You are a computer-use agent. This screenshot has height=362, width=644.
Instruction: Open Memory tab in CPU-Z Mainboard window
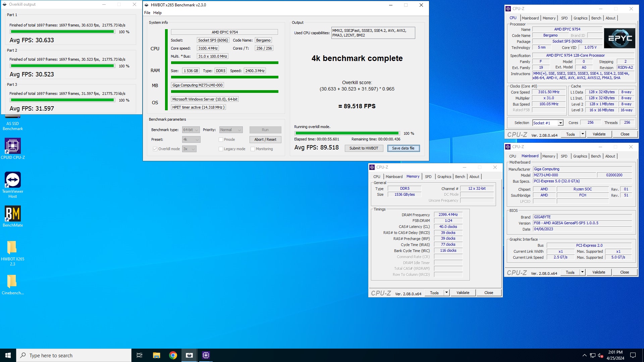click(548, 156)
